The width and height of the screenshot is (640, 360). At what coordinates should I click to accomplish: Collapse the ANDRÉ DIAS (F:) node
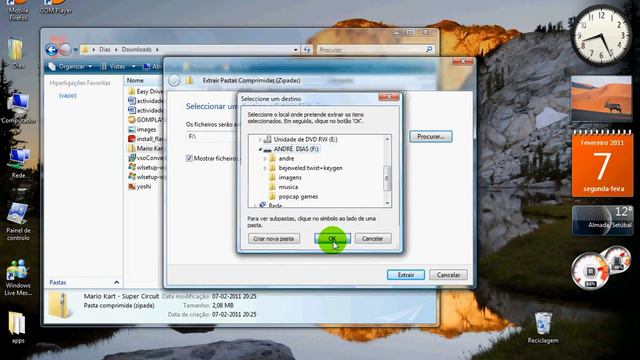point(260,149)
